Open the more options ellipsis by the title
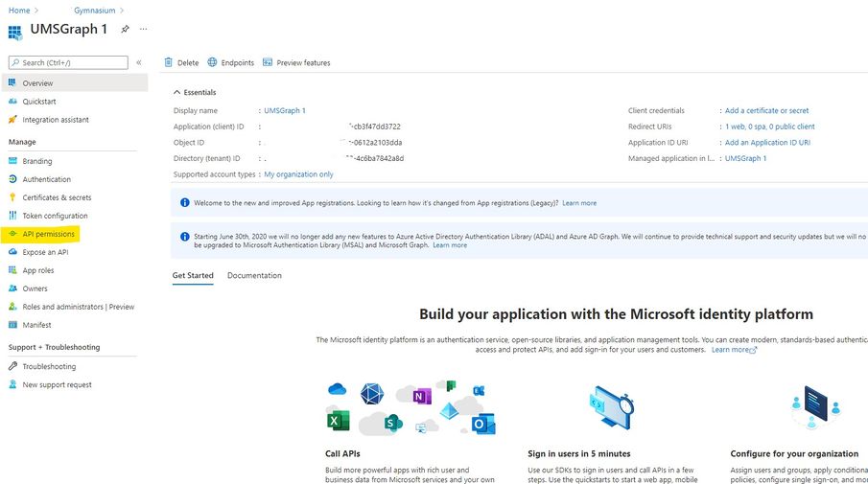This screenshot has width=868, height=484. [144, 30]
